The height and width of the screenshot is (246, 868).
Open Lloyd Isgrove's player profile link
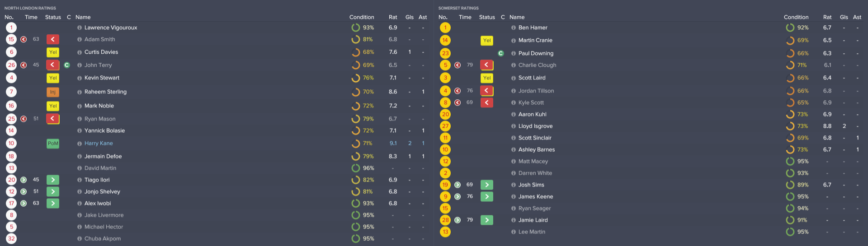click(535, 126)
